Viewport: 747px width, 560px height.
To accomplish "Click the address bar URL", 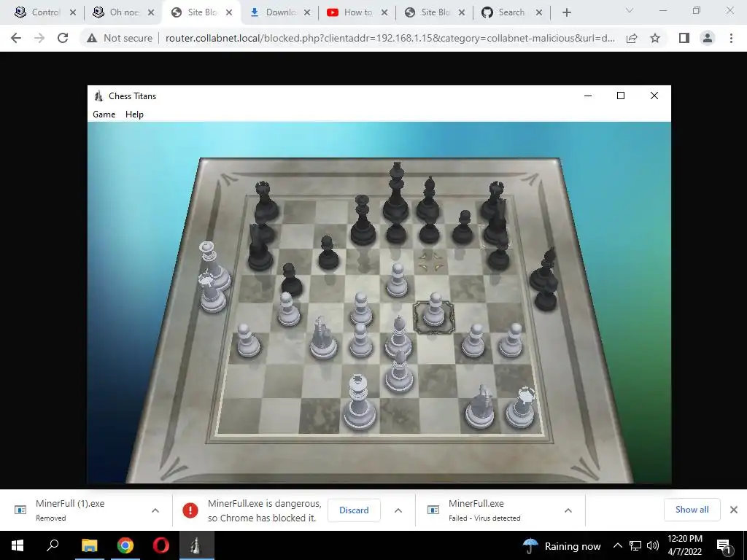I will [390, 38].
